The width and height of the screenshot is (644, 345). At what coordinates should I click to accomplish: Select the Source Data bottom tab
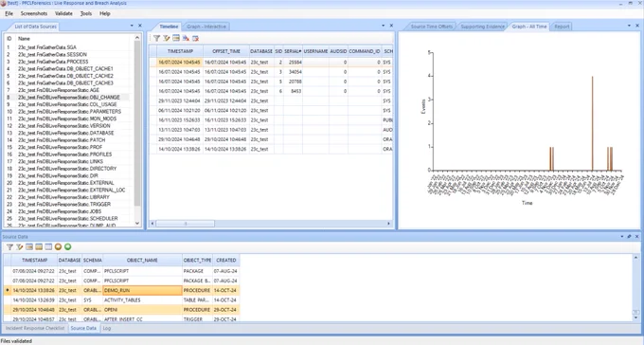pos(83,328)
